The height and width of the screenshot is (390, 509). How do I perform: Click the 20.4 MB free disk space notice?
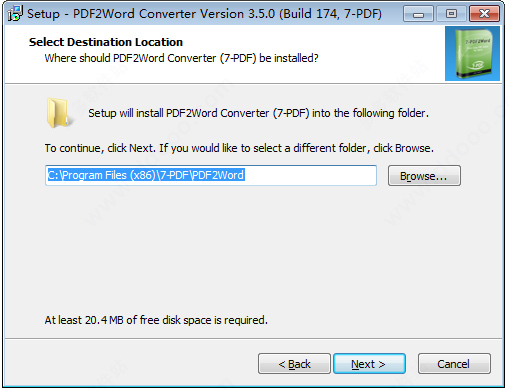[x=156, y=320]
